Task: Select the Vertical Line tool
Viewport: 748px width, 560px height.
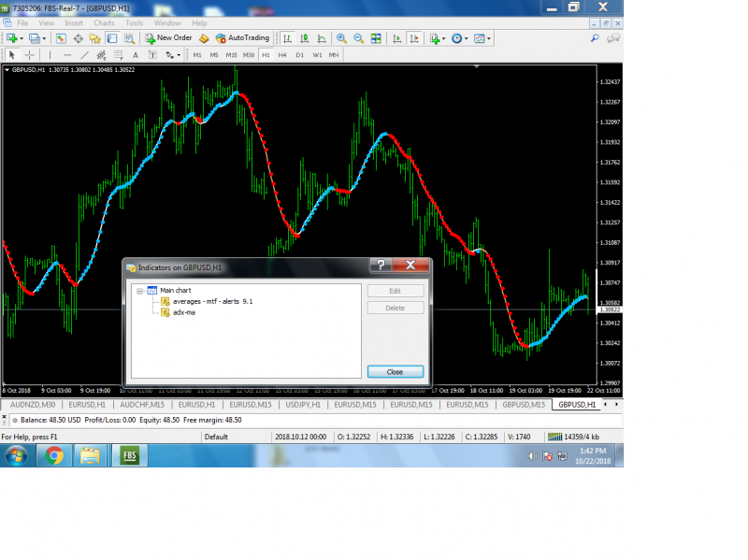Action: tap(50, 55)
